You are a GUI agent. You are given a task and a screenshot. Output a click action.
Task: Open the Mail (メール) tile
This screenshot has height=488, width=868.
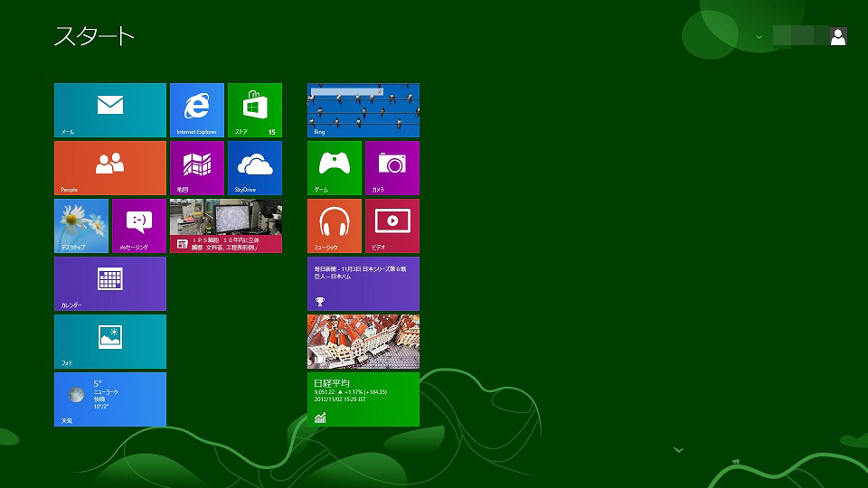click(x=110, y=110)
